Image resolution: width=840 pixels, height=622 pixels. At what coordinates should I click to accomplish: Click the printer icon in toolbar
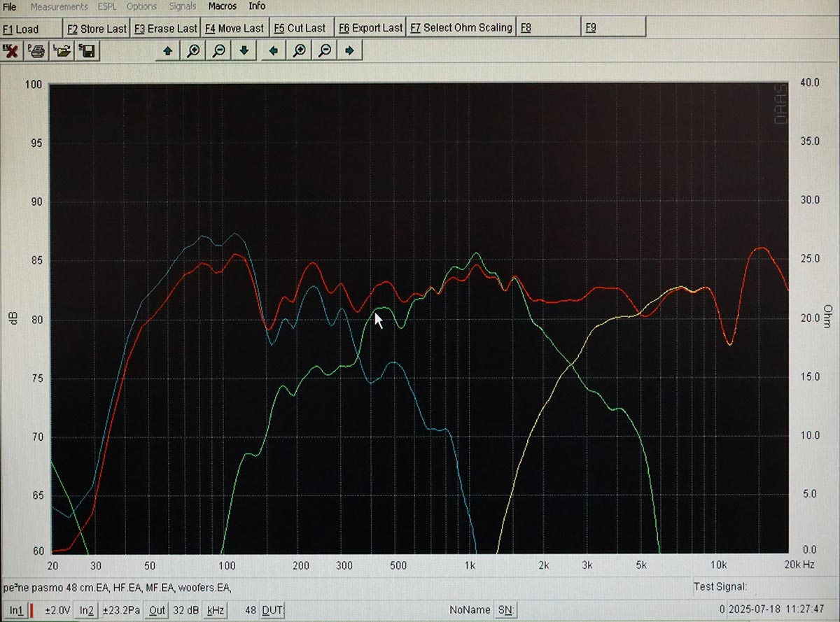tap(37, 51)
